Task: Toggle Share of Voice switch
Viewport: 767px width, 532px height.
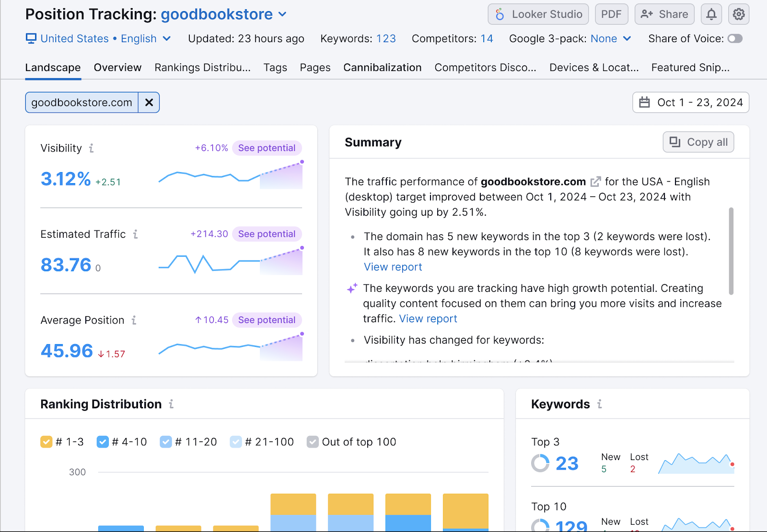Action: [x=735, y=38]
